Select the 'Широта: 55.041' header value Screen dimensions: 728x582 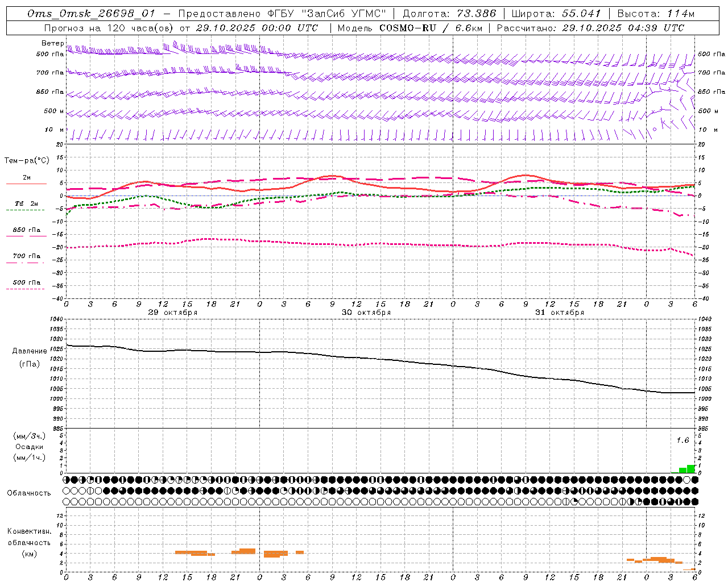coord(556,14)
